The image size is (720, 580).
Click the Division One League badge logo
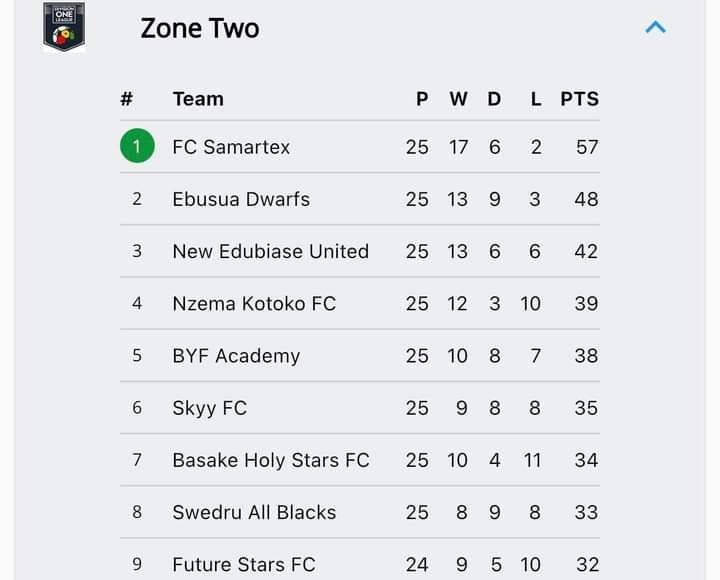tap(64, 27)
